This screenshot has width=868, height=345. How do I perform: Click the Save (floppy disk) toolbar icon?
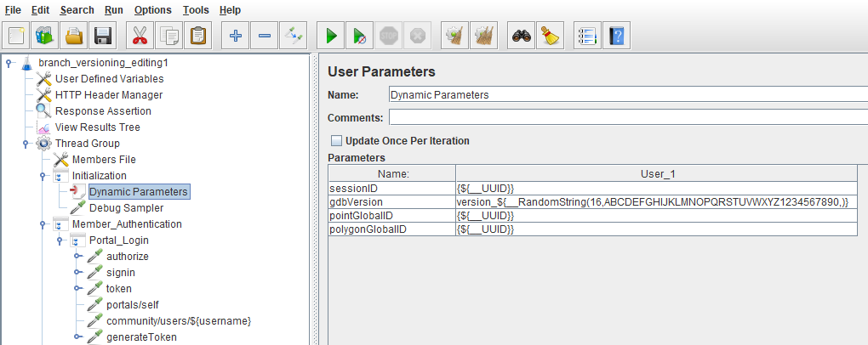click(103, 36)
